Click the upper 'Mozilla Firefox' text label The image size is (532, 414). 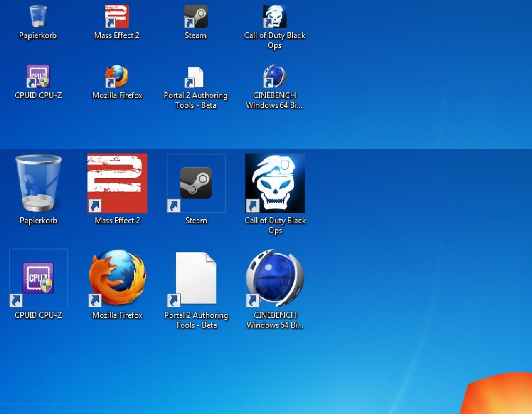117,95
